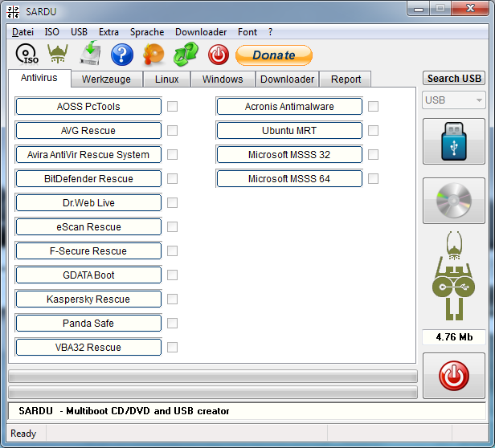Click the Search USB button

pos(454,78)
